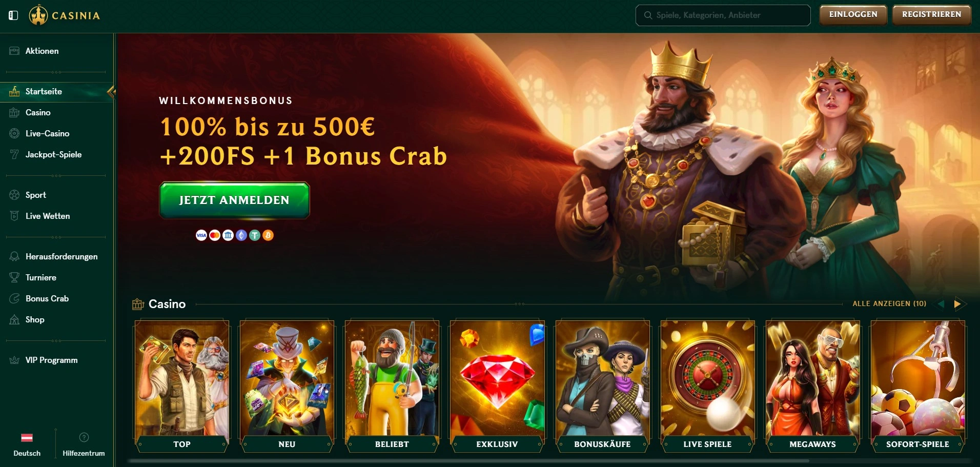Collapse the sidebar with gold chevron

click(x=111, y=92)
